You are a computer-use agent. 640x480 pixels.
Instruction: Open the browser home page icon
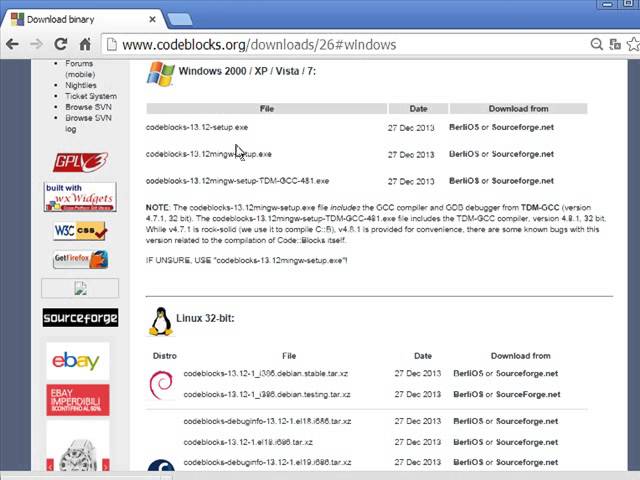pyautogui.click(x=85, y=44)
